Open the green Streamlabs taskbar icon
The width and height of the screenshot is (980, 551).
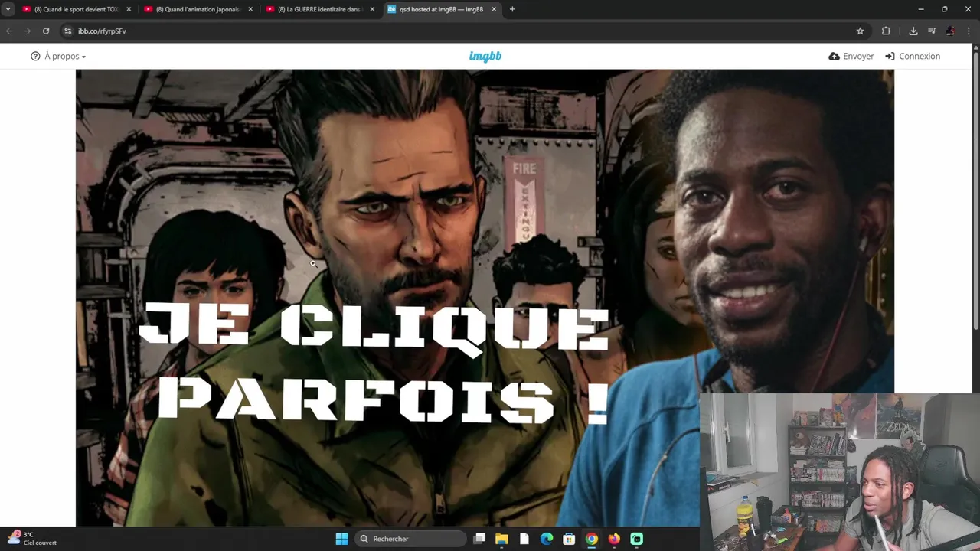pos(636,539)
